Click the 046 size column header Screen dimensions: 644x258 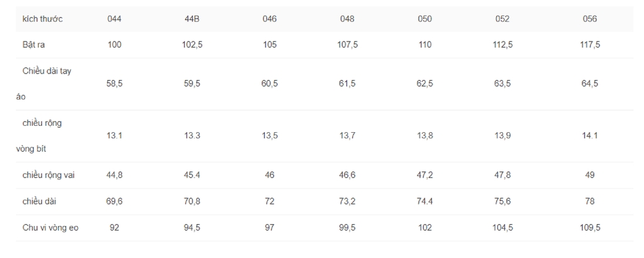[269, 19]
